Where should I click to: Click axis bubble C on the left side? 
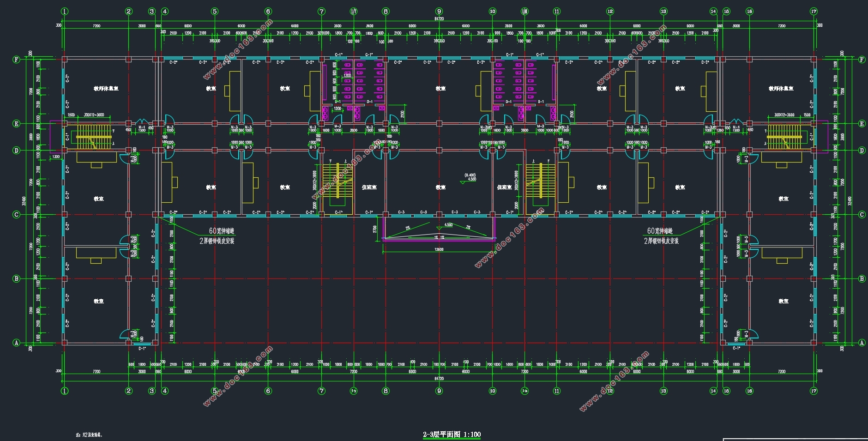tap(17, 214)
